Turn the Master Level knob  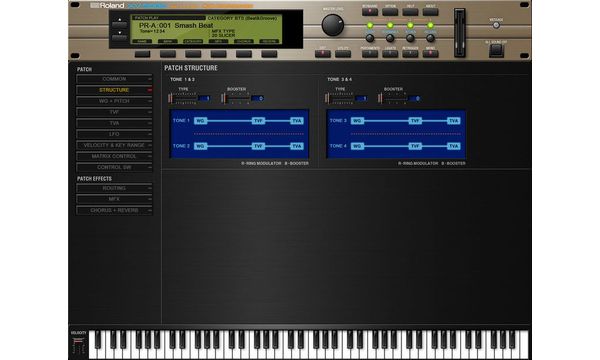[333, 25]
